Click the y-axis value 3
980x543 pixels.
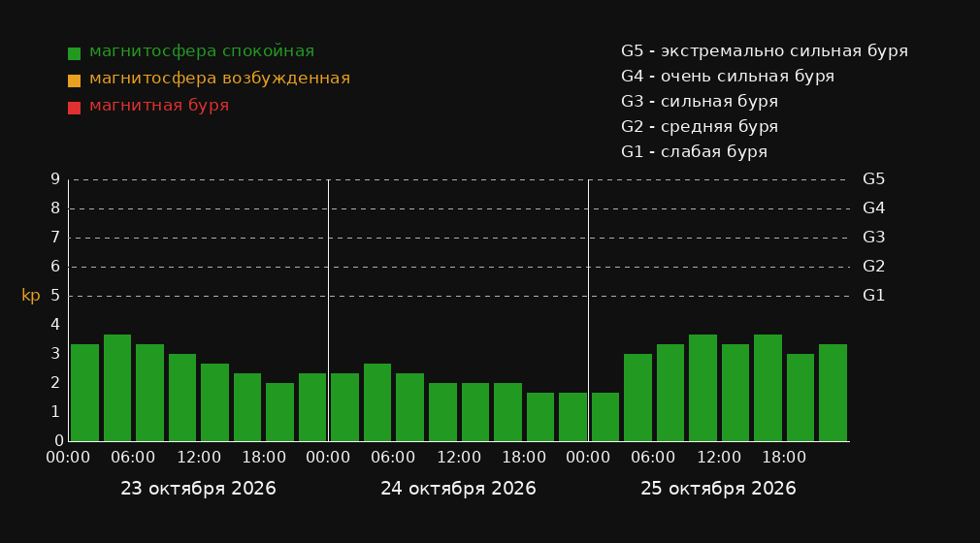55,354
